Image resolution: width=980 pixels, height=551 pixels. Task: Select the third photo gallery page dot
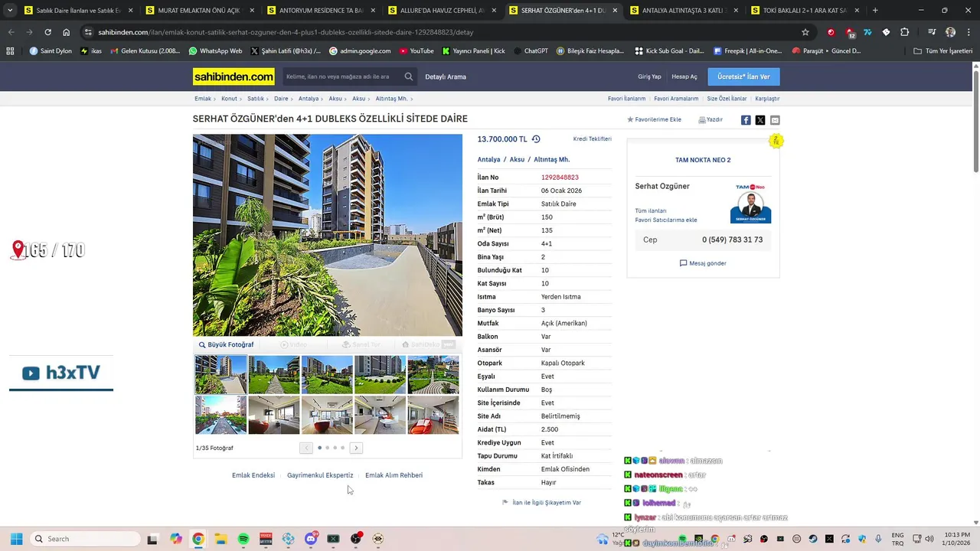click(335, 448)
